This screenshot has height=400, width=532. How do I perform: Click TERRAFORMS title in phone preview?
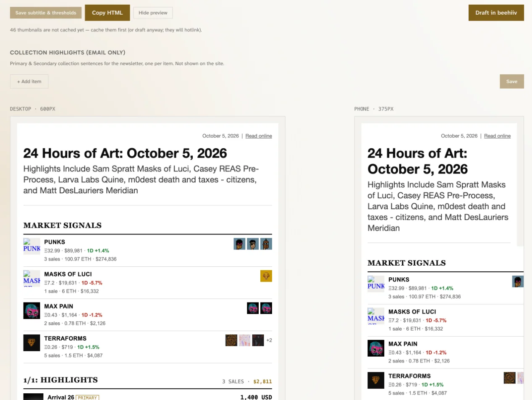(409, 376)
